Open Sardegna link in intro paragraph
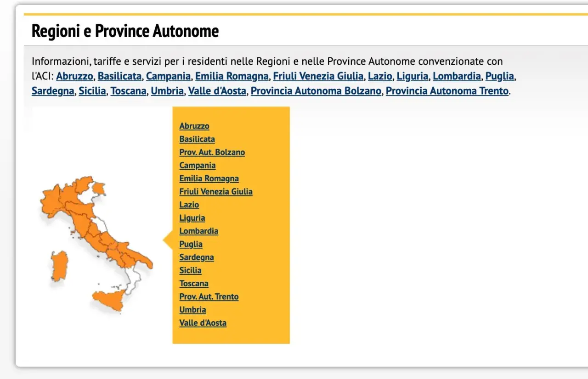The image size is (588, 379). tap(53, 90)
